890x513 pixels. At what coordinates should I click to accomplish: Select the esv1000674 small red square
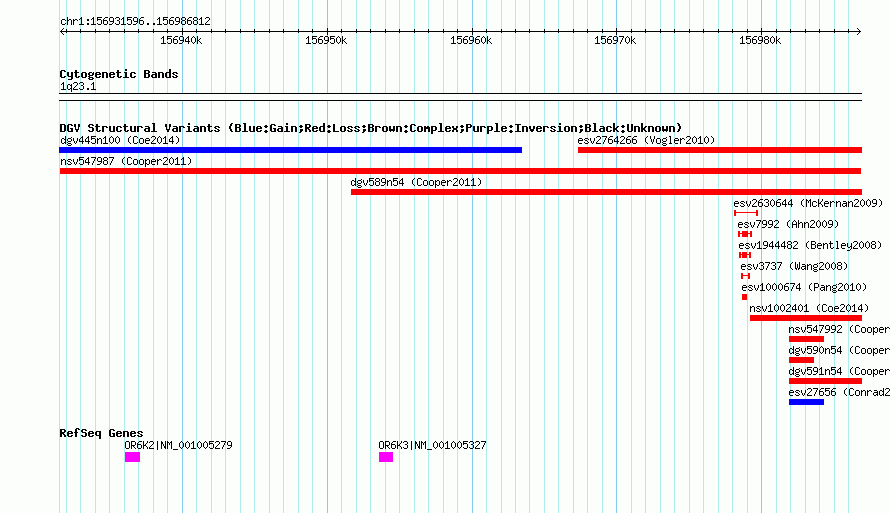(744, 297)
